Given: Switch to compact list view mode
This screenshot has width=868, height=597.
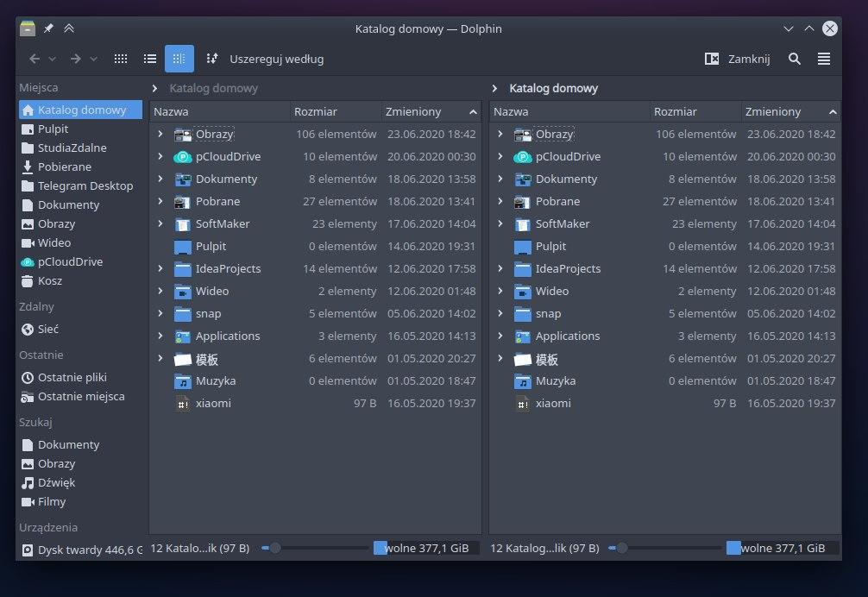Looking at the screenshot, I should (150, 59).
